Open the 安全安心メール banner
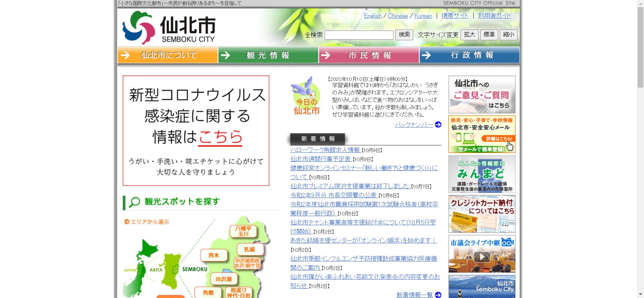Screen dimensions: 644x298 [x=482, y=134]
